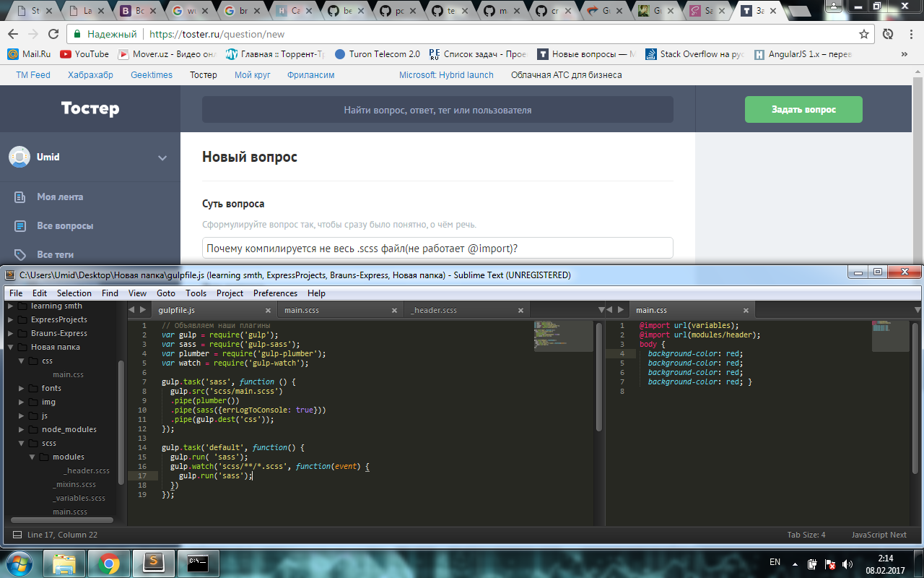Screen dimensions: 924x578
Task: Open the command prompt taskbar icon
Action: 198,563
